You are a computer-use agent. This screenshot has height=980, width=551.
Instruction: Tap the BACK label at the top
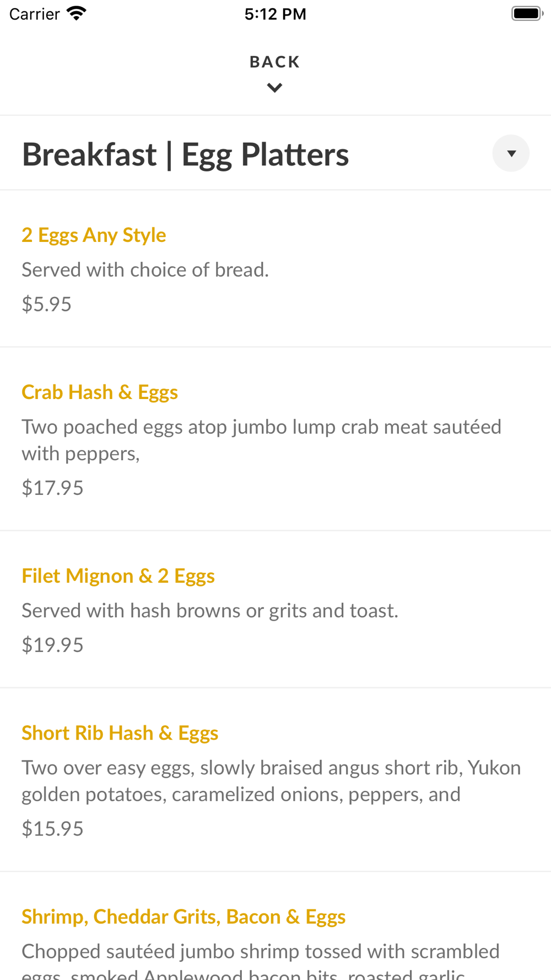coord(274,62)
